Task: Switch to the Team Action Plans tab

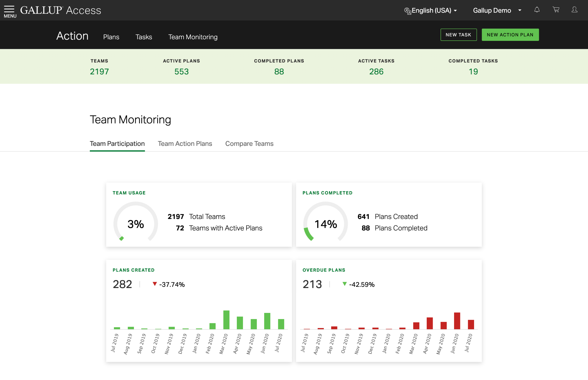Action: click(x=185, y=144)
